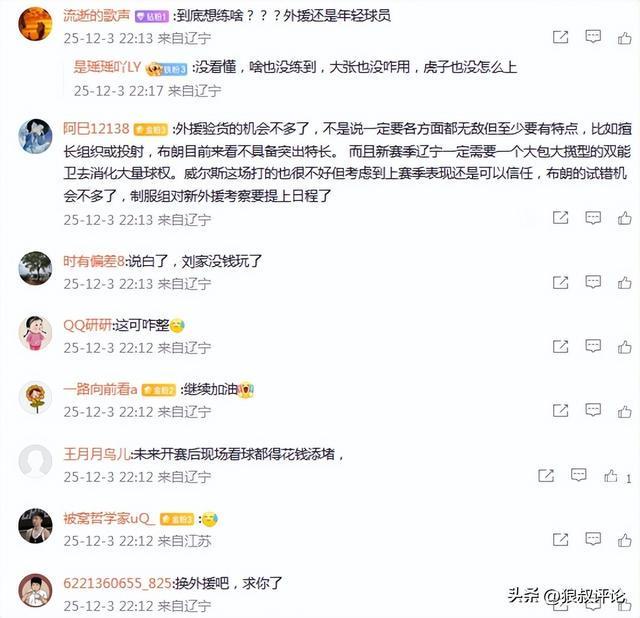Click the gold badge beside 被窝哲学家uQ_
This screenshot has width=640, height=618.
coord(176,519)
